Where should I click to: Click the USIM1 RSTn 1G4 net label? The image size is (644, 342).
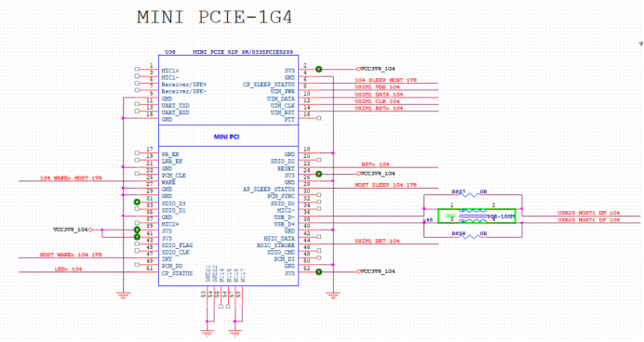(x=379, y=108)
